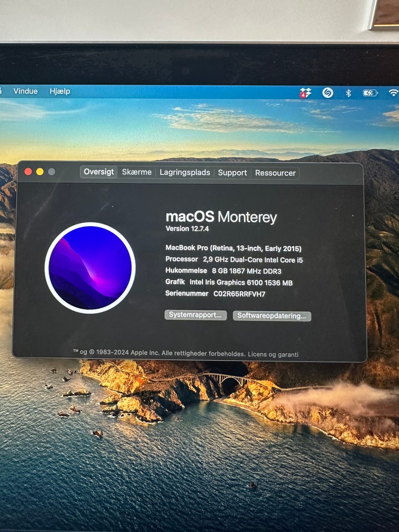The width and height of the screenshot is (399, 532).
Task: Click the Processor label
Action: (x=182, y=259)
